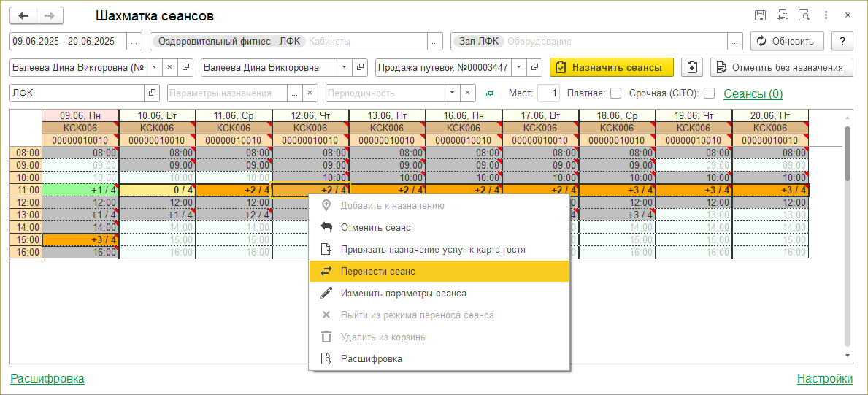Click the clipboard plus icon button
868x395 pixels.
tap(691, 68)
